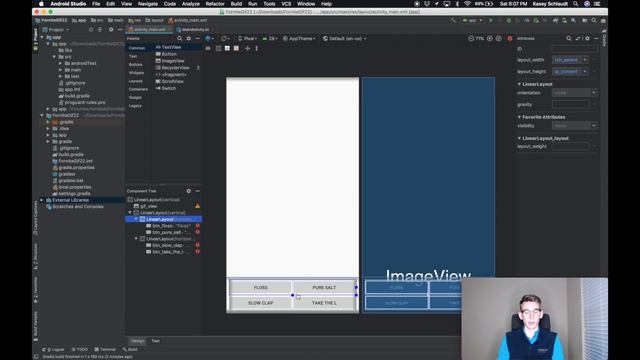Select ImageView in the palette
Screen dimensions: 640x360
click(170, 61)
